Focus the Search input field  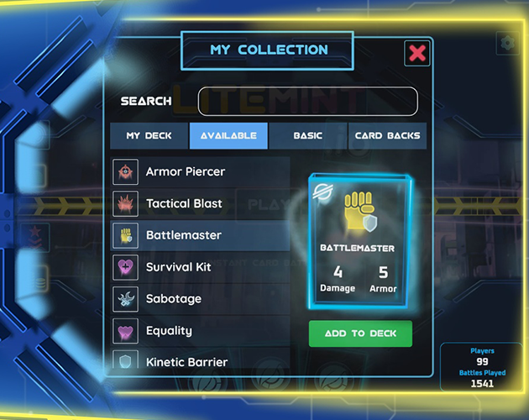[307, 102]
